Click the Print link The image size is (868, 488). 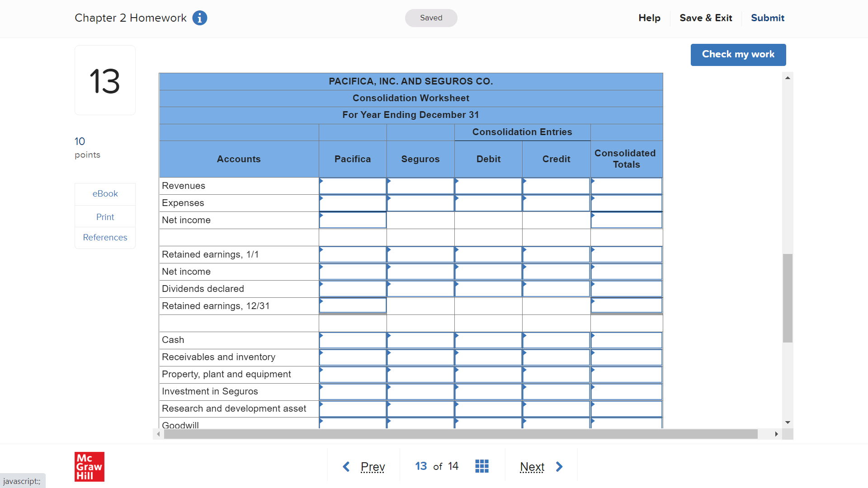pos(105,217)
